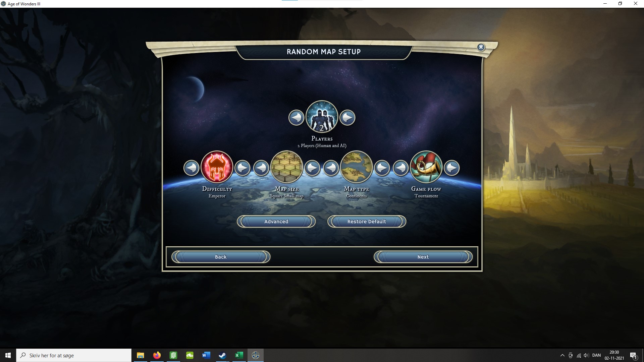Select previous map size with left arrow
644x362 pixels.
(261, 168)
